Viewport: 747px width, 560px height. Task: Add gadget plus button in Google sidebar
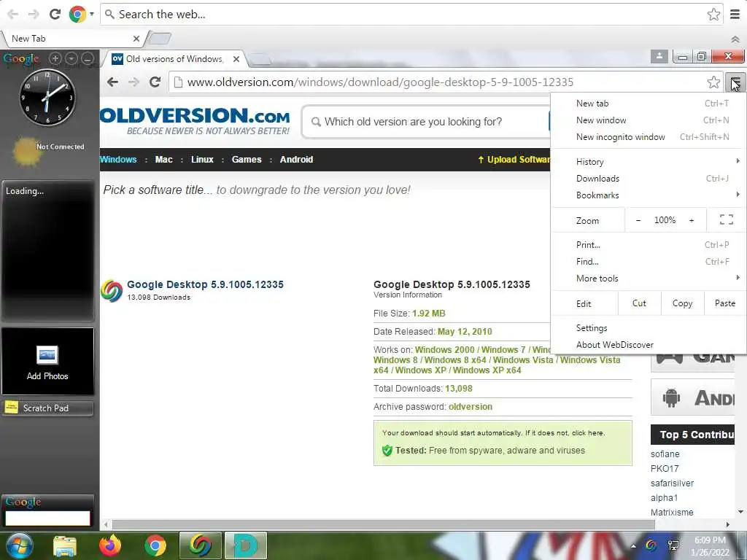tap(55, 58)
